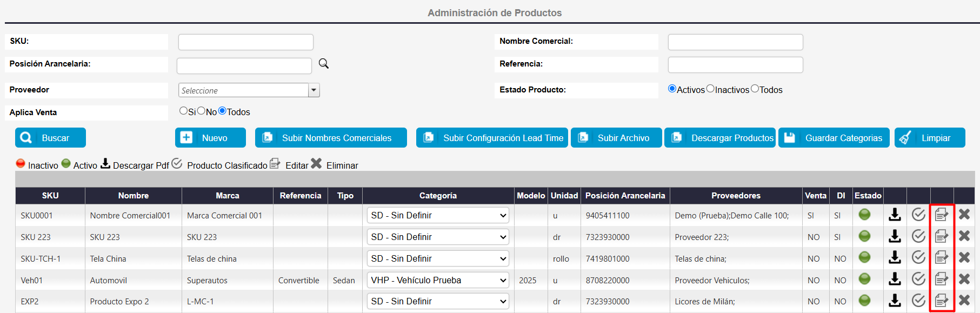
Task: Open the Proveedor Seleccione dropdown
Action: [314, 90]
